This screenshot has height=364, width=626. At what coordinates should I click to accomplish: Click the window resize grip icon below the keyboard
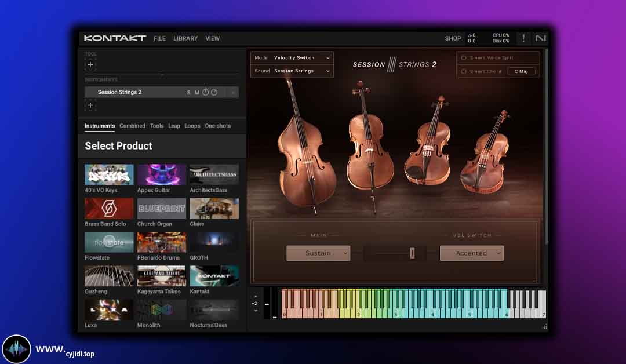(x=544, y=326)
